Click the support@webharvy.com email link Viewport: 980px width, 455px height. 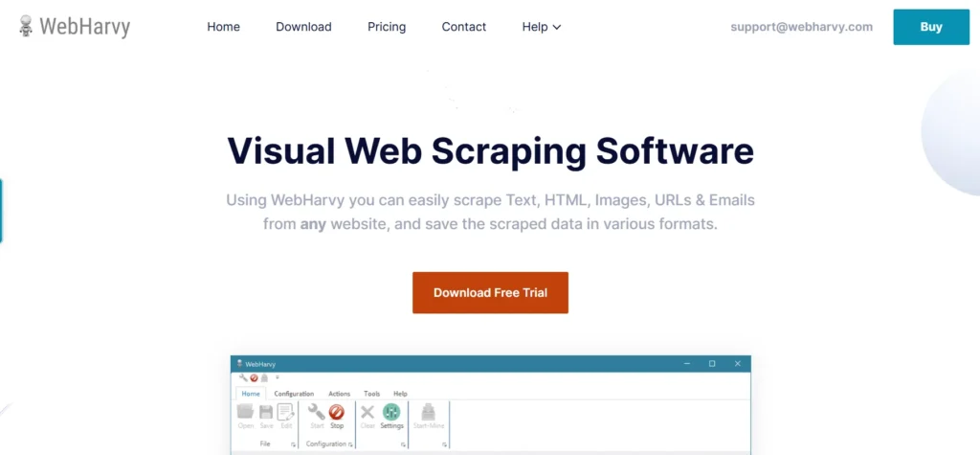[x=801, y=27]
